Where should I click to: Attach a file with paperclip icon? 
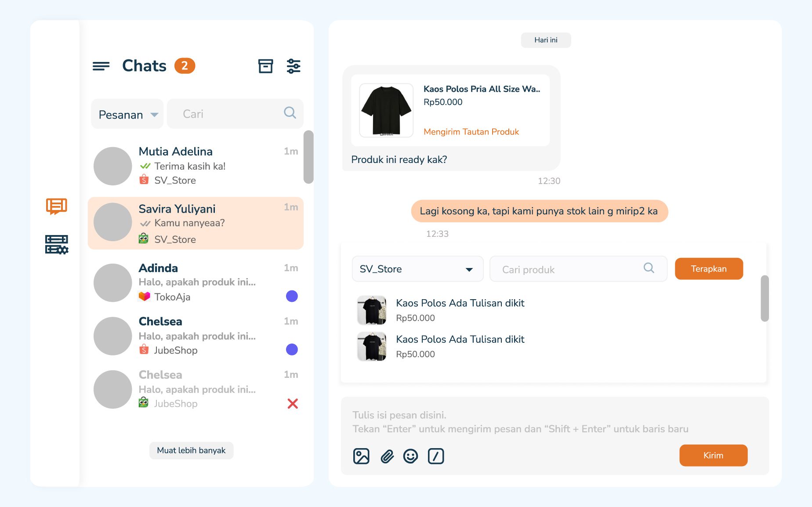click(x=387, y=456)
